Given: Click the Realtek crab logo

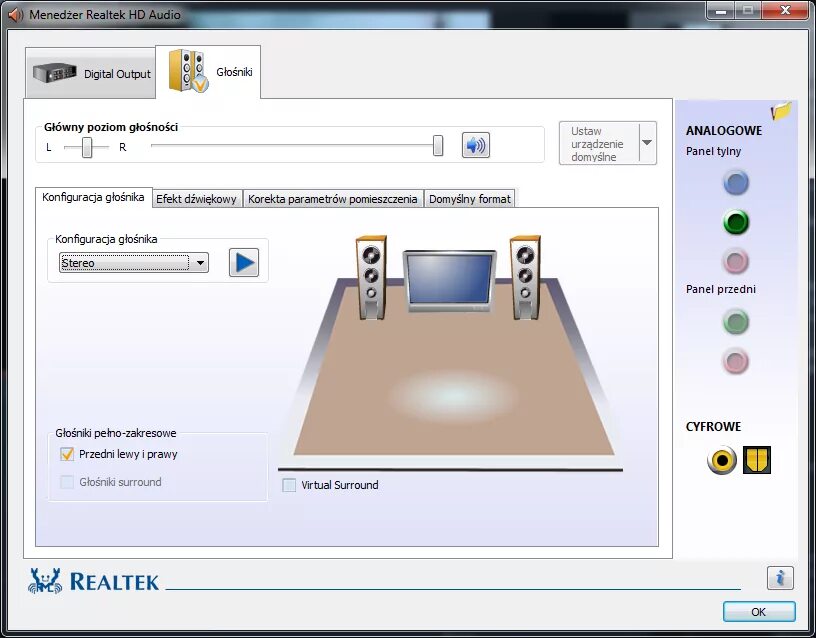Looking at the screenshot, I should [x=45, y=581].
